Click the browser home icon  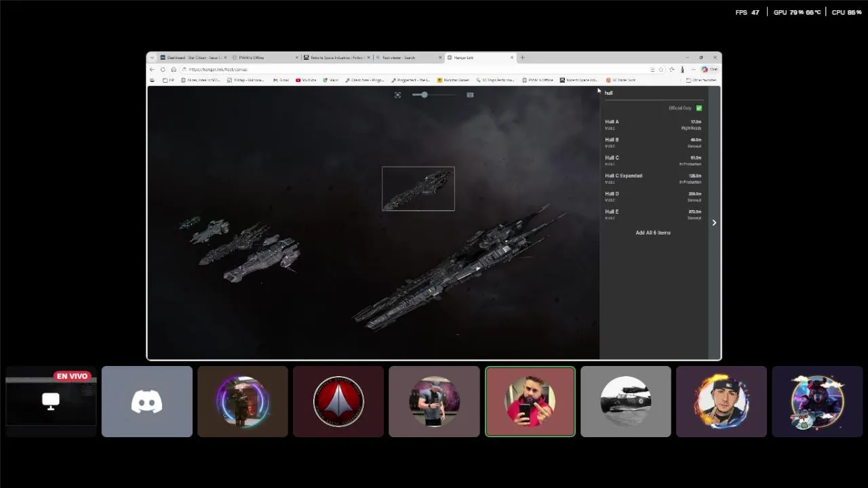tap(174, 69)
